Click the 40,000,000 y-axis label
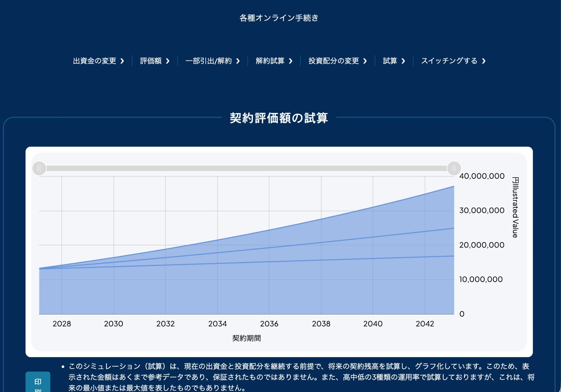The width and height of the screenshot is (561, 392). point(482,176)
